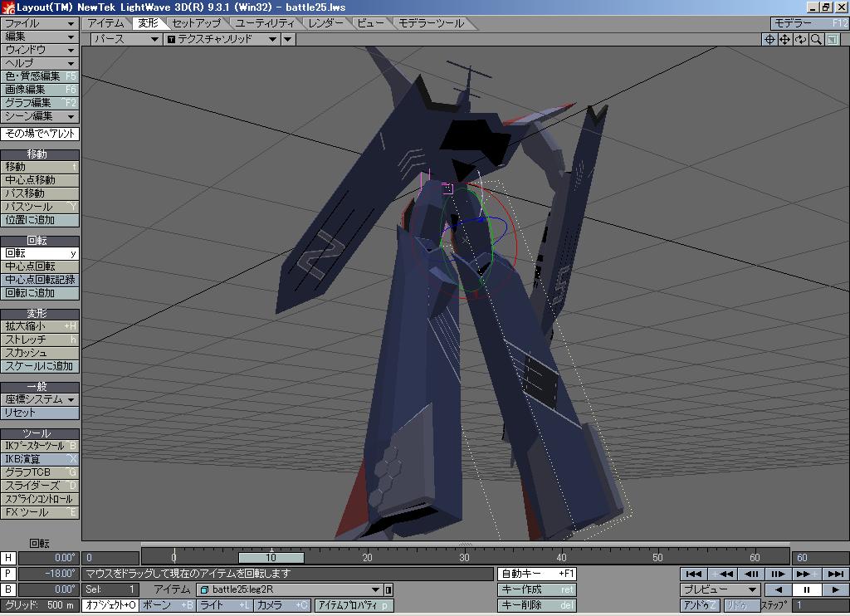Click the viewport zoom magnifier icon
This screenshot has height=616, width=850.
(816, 39)
